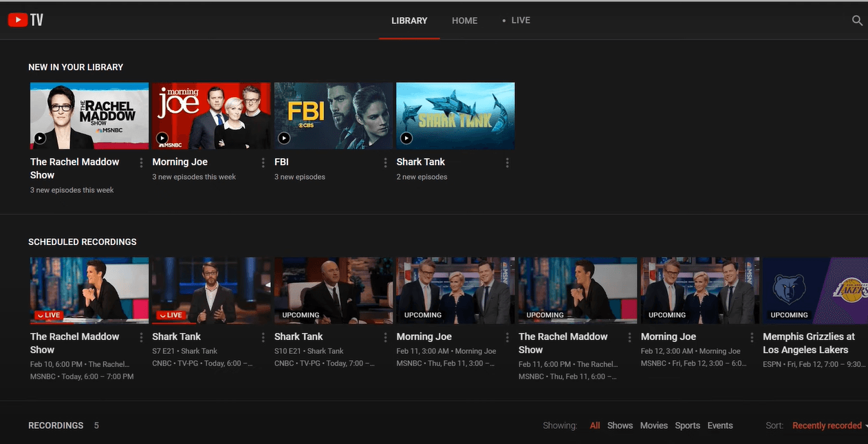Open live Rachel Maddow Show scheduled recording thumbnail
Viewport: 868px width, 444px height.
89,290
